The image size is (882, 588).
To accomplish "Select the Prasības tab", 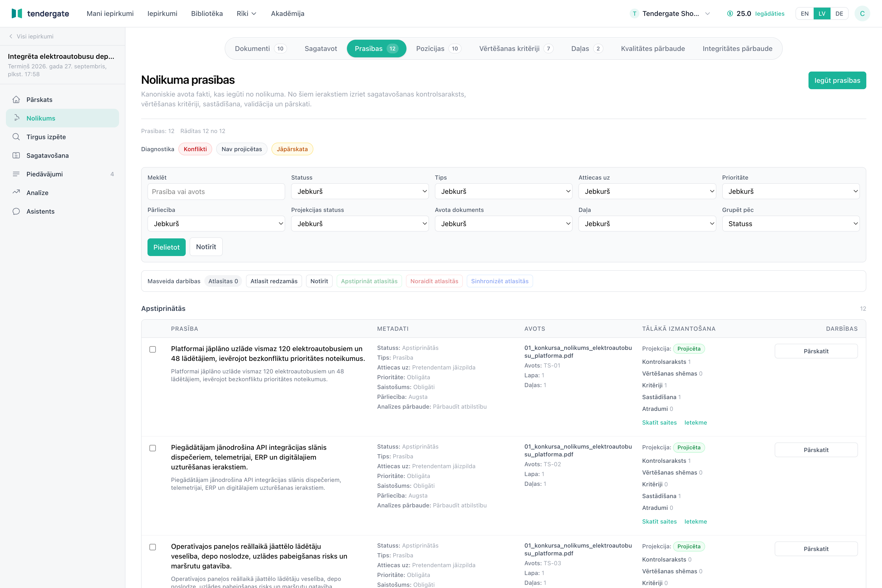I will 376,48.
